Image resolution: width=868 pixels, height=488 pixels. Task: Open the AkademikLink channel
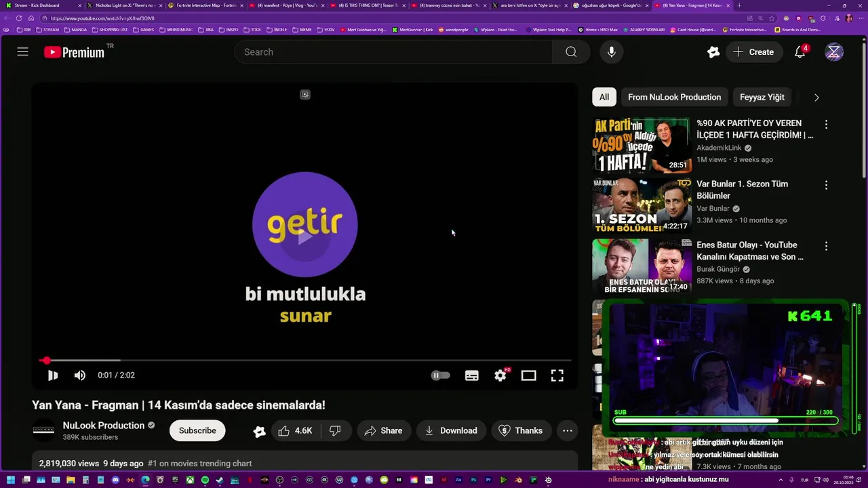coord(719,148)
